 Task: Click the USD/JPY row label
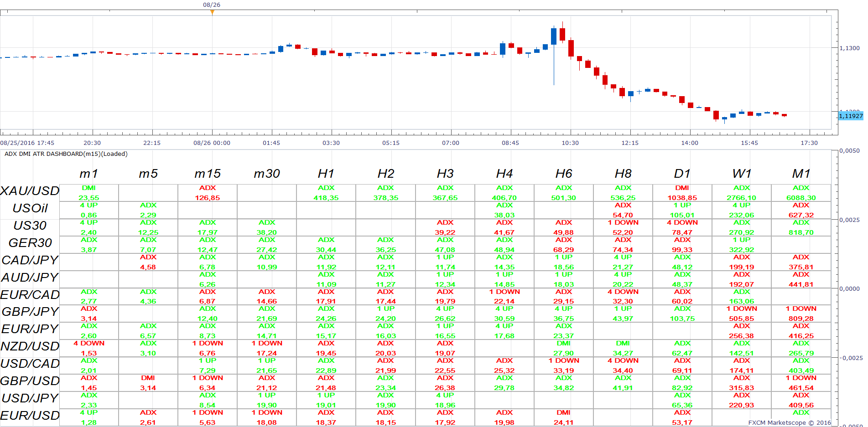[30, 398]
